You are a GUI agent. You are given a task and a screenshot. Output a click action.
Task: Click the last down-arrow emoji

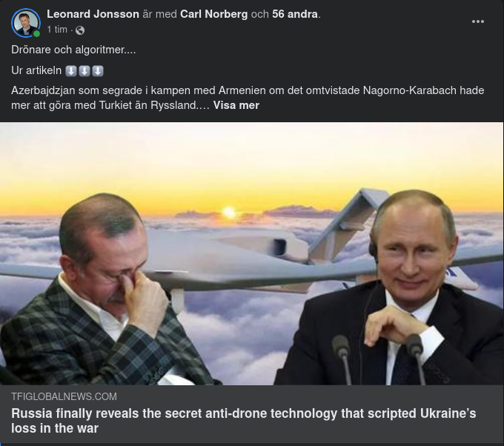pos(98,70)
